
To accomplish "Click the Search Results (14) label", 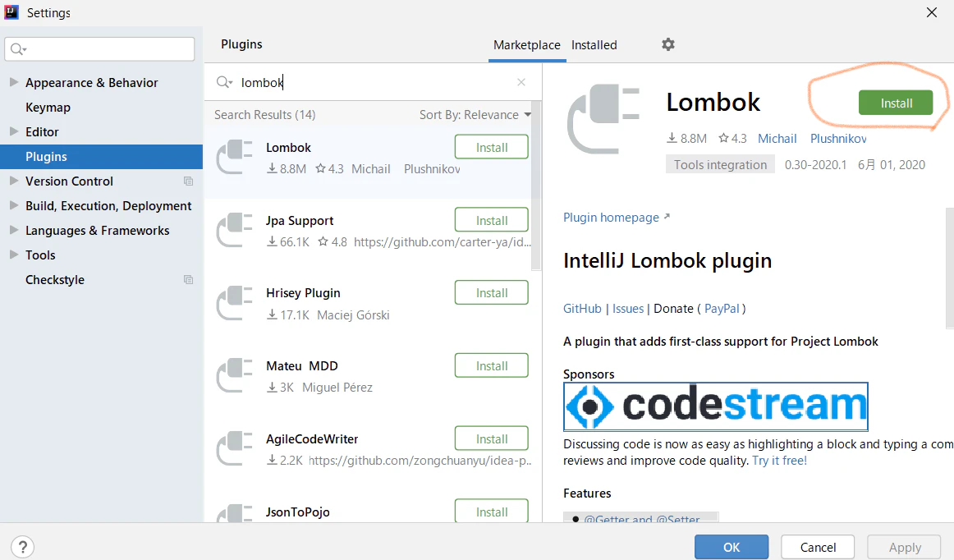I will point(264,114).
